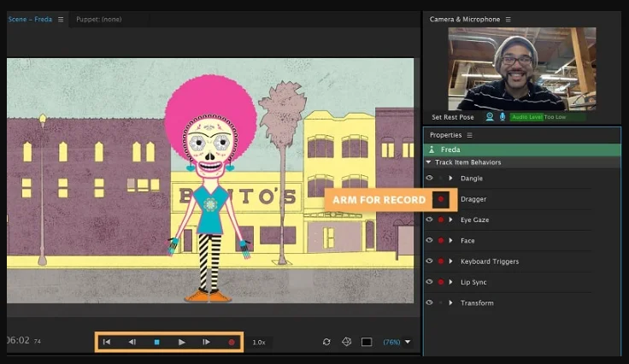Hide the Transform behavior eye toggle

(429, 302)
